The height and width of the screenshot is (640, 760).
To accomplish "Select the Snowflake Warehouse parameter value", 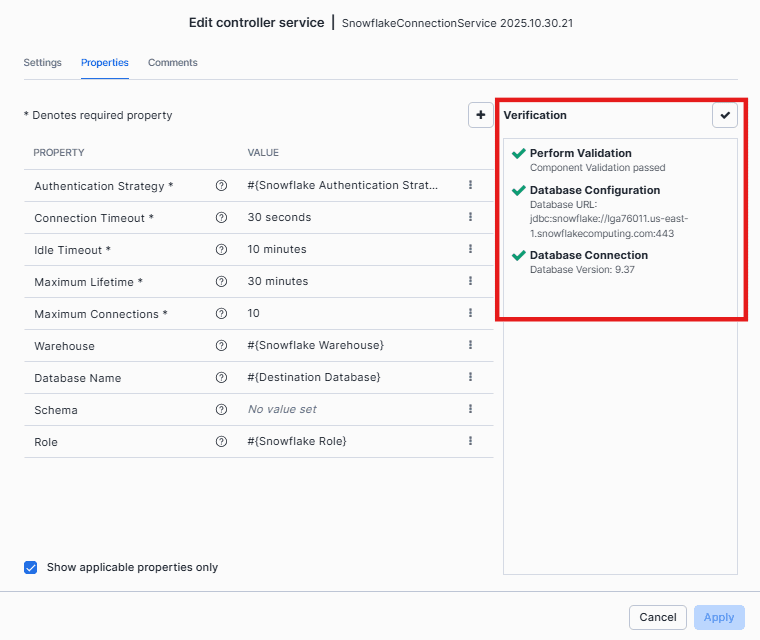I will coord(315,346).
